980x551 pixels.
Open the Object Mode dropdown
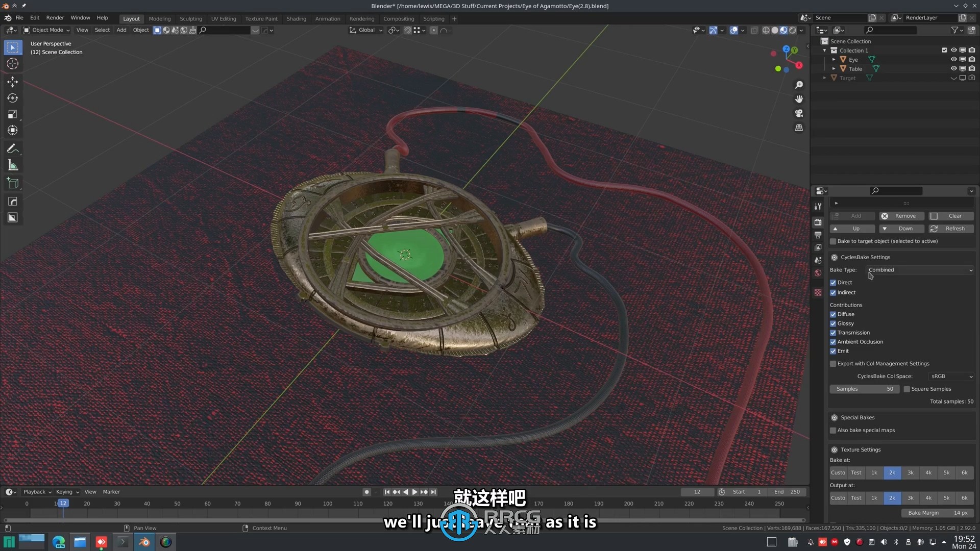(46, 30)
